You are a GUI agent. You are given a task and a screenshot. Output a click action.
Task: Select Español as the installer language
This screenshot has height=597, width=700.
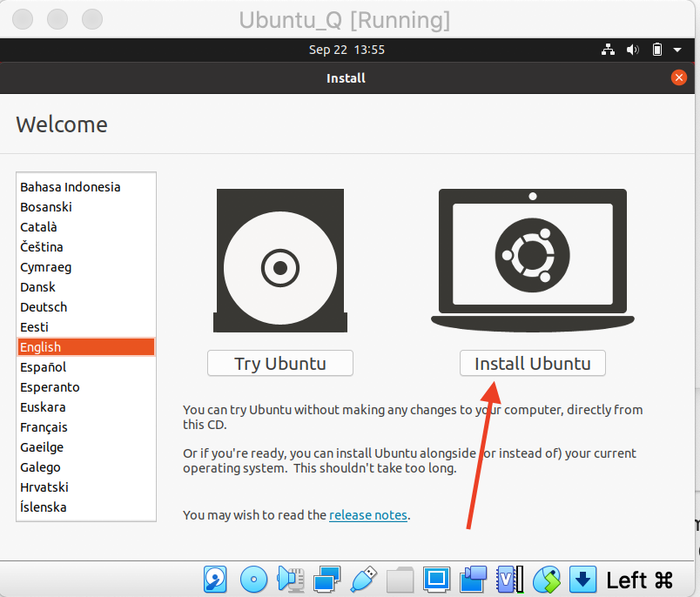coord(44,367)
